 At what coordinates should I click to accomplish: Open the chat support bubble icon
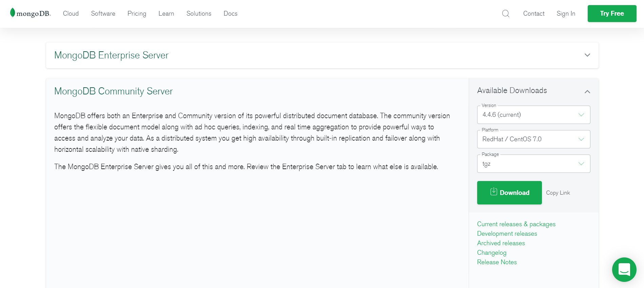coord(624,270)
